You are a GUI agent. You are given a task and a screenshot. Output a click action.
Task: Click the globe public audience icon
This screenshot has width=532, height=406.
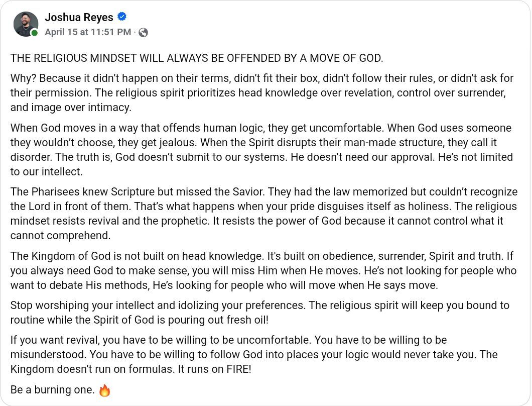[143, 33]
